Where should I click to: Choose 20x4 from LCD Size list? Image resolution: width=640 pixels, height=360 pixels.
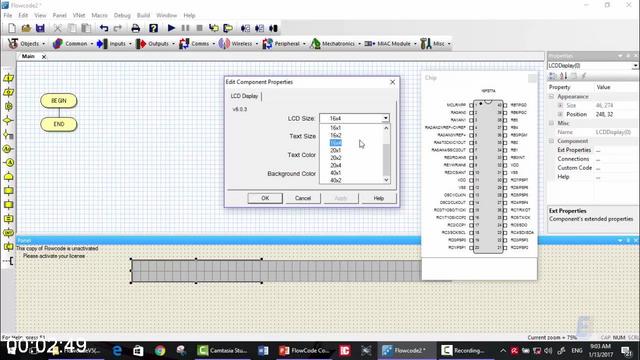pos(336,165)
